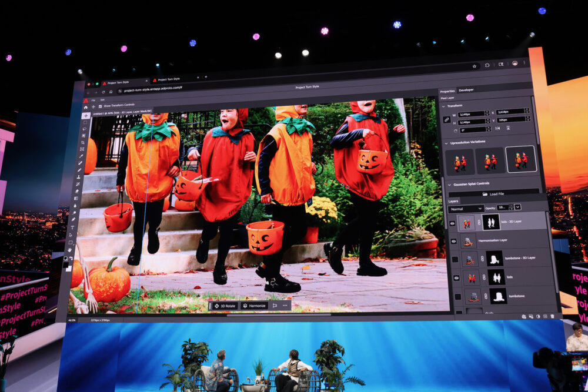This screenshot has height=392, width=588.
Task: Hide the kids - 3D Layer via eye icon
Action: pos(453,223)
